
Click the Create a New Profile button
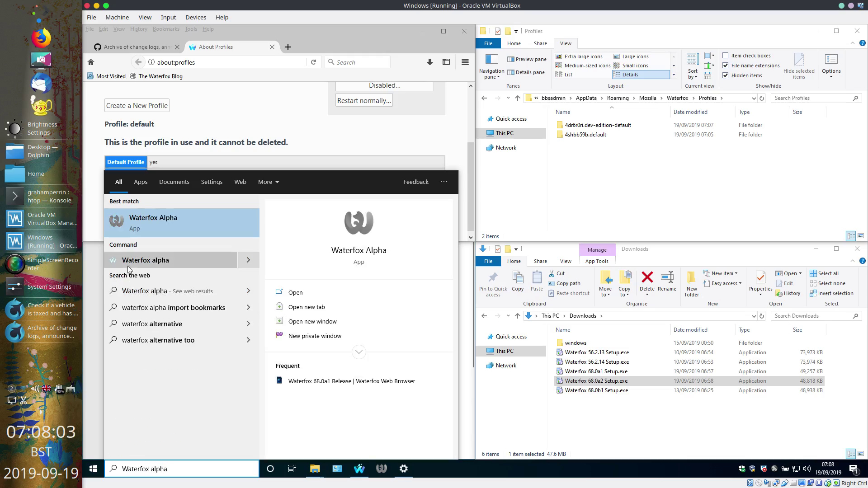[137, 106]
